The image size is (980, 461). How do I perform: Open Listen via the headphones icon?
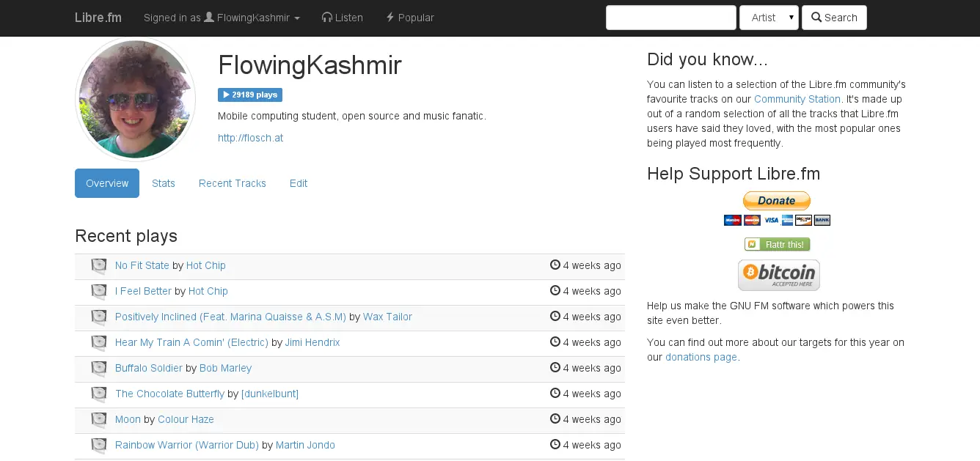coord(327,18)
